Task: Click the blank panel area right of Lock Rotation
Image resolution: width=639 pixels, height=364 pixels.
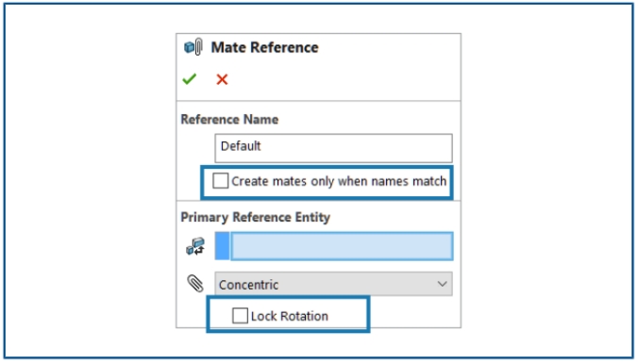Action: click(415, 314)
